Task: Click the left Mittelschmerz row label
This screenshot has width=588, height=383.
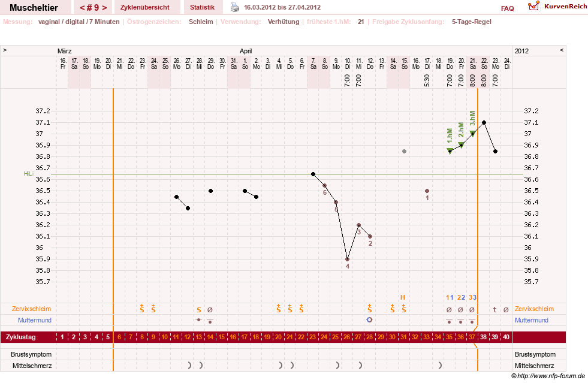Action: (x=32, y=366)
